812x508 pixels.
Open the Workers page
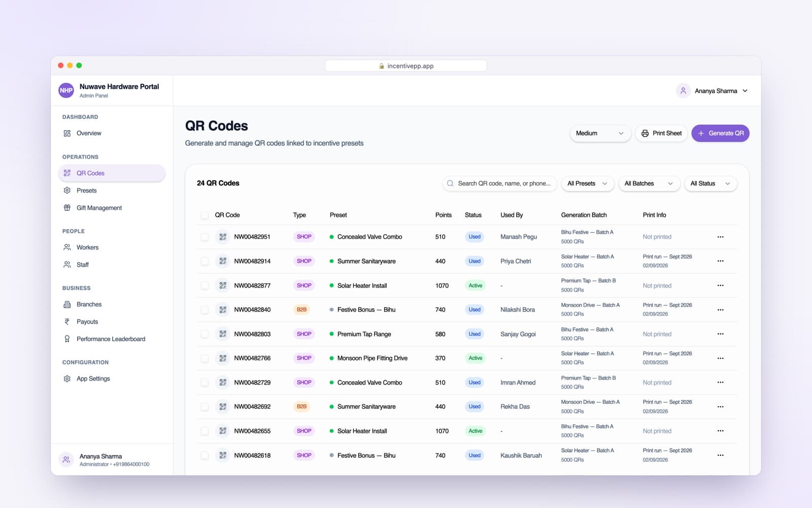click(x=112, y=247)
